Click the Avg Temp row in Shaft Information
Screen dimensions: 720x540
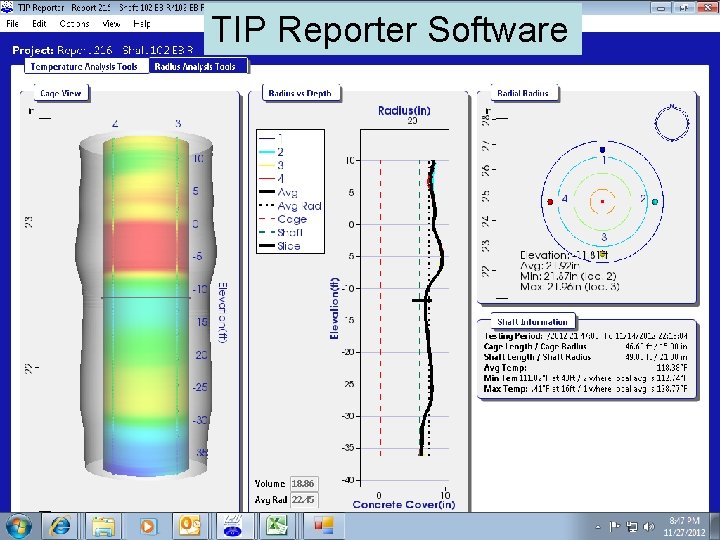[585, 367]
